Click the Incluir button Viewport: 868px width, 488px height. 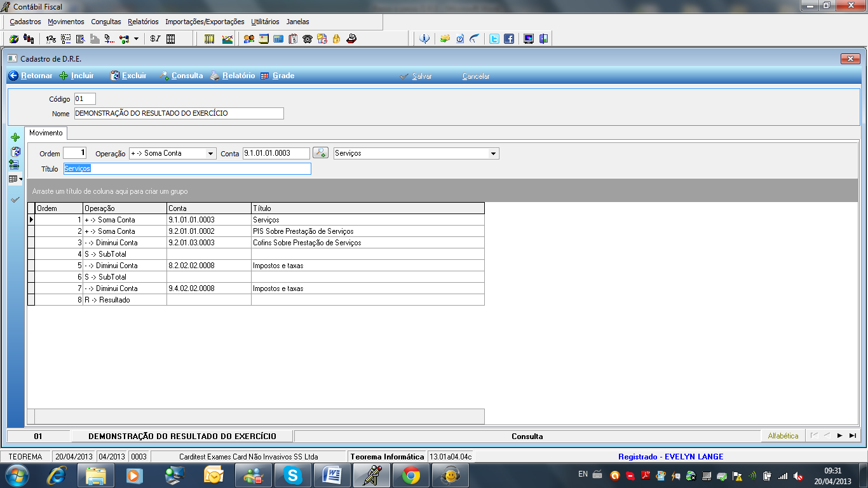point(76,76)
